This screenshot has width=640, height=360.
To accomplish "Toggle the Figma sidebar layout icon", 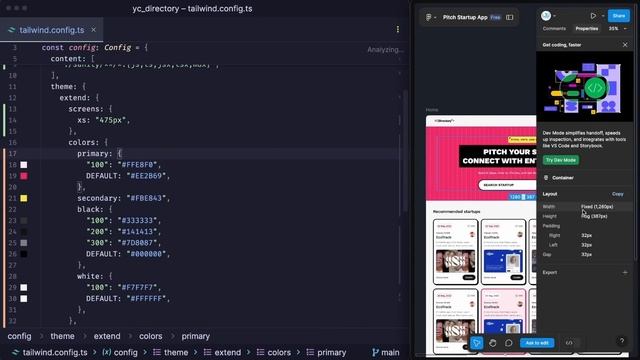I will point(509,17).
